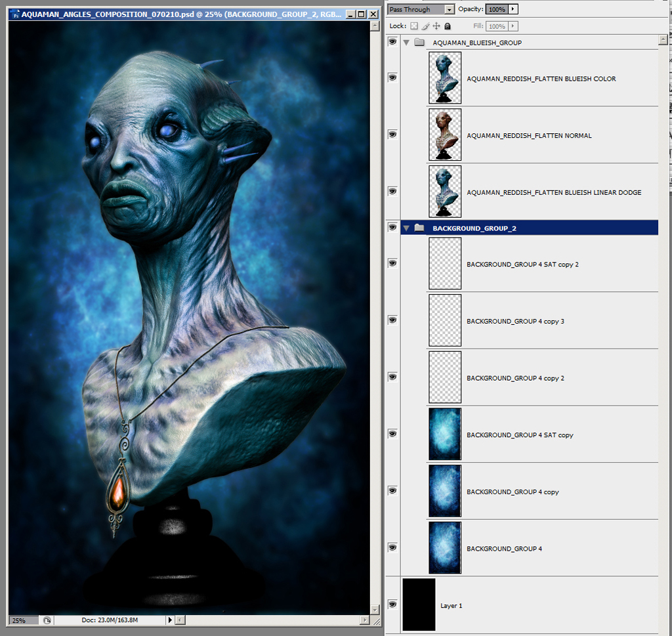Click the Fill 100% value field
672x636 pixels.
point(497,26)
